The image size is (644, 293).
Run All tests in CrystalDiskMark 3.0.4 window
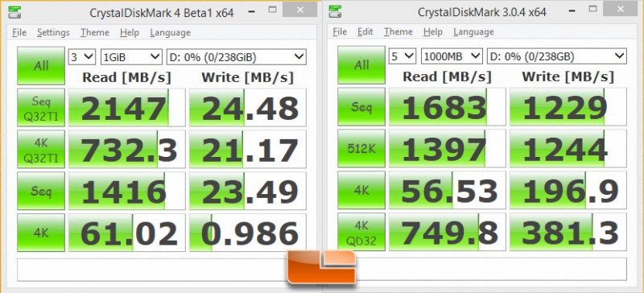coord(361,65)
